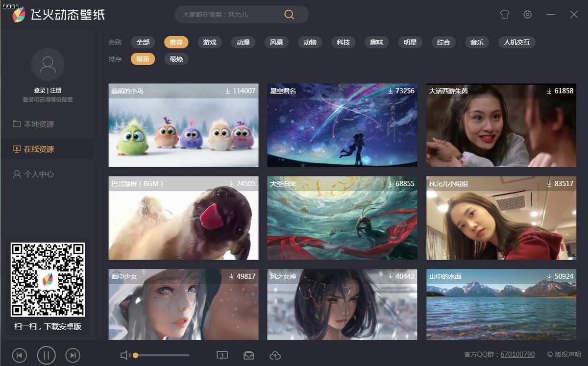The width and height of the screenshot is (588, 366).
Task: Click the monitor display icon in bottom bar
Action: 222,355
